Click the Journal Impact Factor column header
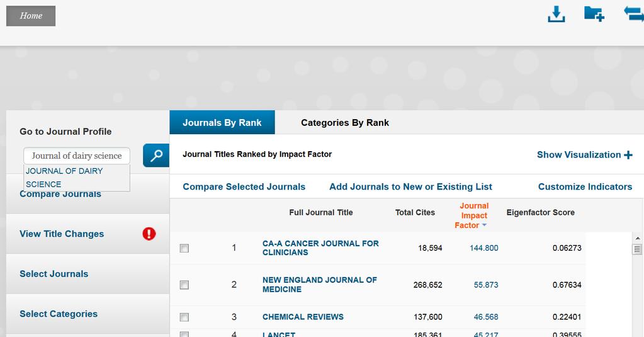Image resolution: width=644 pixels, height=337 pixels. tap(473, 215)
